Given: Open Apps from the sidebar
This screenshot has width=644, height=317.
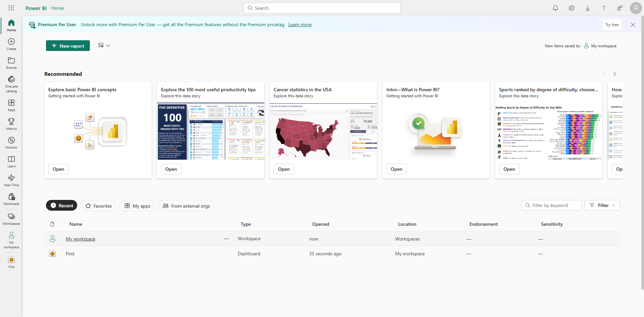Looking at the screenshot, I should pos(11,105).
